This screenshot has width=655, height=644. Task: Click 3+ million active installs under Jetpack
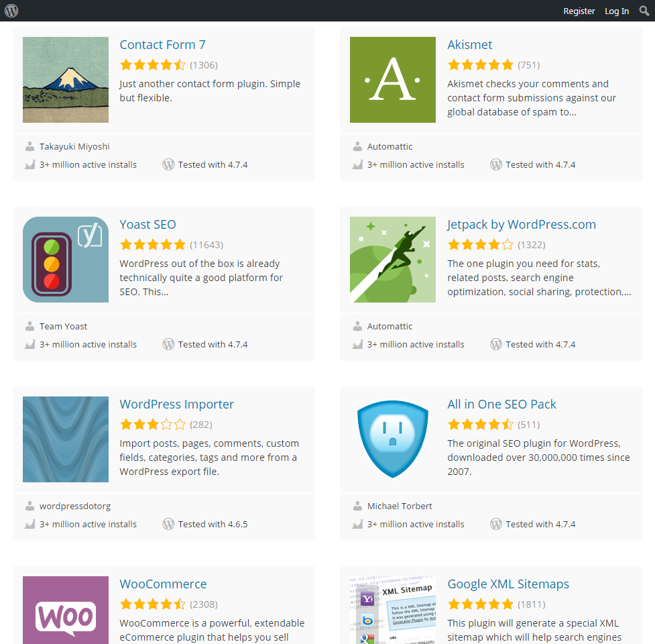[416, 344]
